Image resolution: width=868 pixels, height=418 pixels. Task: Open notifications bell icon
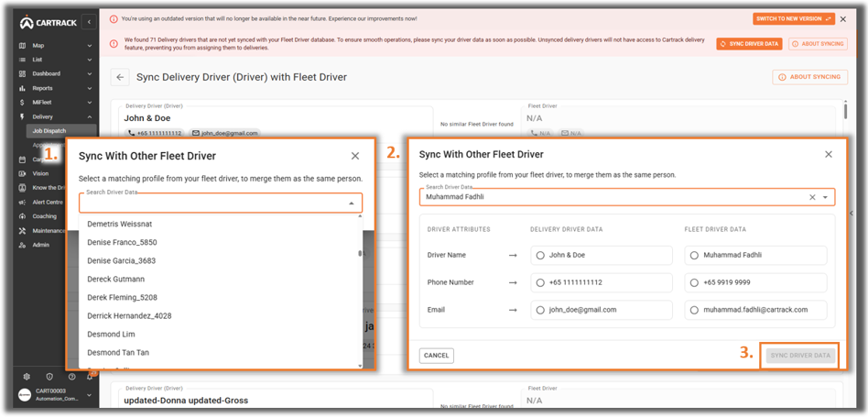[90, 377]
